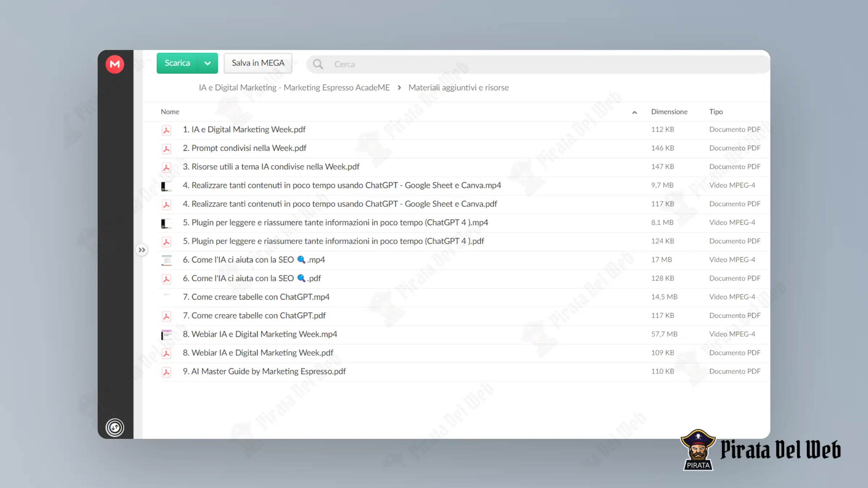Sort files by the Nome column header
The height and width of the screenshot is (488, 868).
(170, 112)
